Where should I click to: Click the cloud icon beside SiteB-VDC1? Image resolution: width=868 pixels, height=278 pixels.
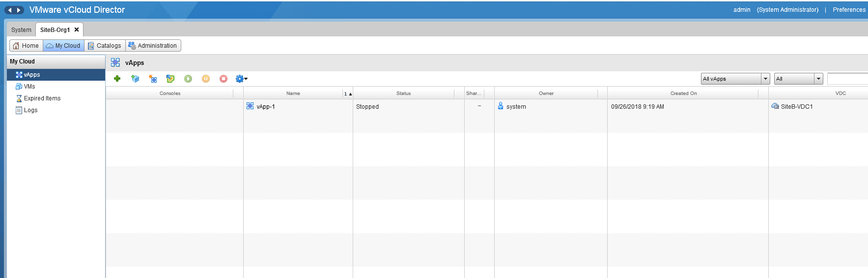[775, 106]
